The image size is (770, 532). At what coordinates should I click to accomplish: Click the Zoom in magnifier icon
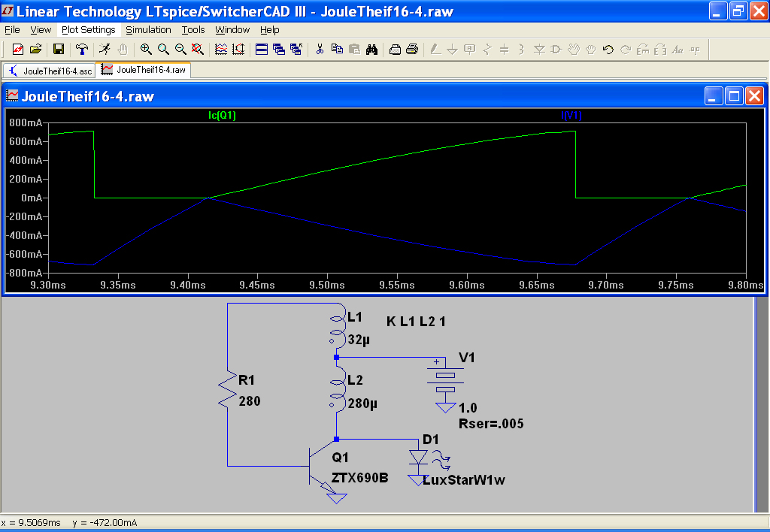pyautogui.click(x=146, y=50)
